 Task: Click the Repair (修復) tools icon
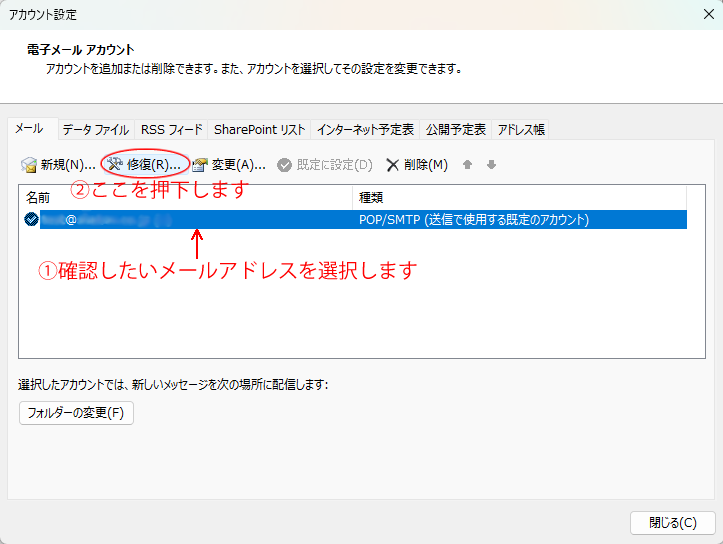pyautogui.click(x=114, y=165)
